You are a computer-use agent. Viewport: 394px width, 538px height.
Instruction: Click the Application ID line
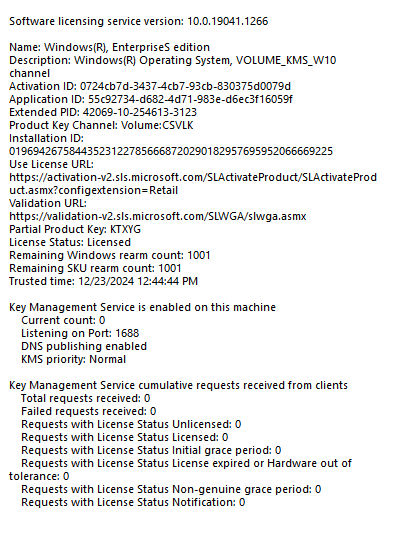click(151, 99)
